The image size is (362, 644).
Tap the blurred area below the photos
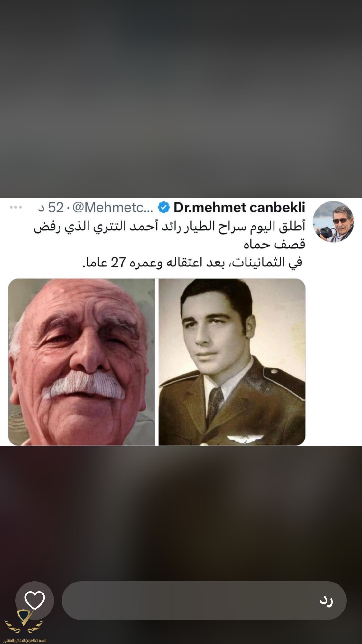point(181,512)
